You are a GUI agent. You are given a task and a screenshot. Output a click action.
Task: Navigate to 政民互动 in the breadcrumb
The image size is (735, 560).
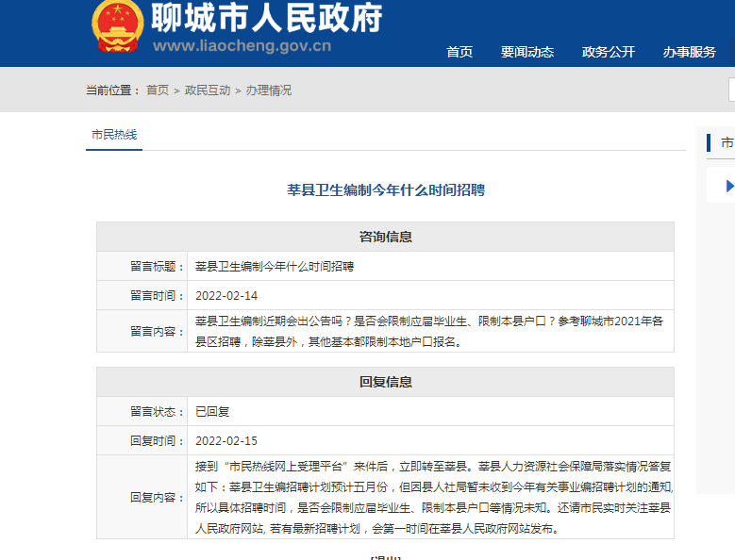pyautogui.click(x=208, y=91)
